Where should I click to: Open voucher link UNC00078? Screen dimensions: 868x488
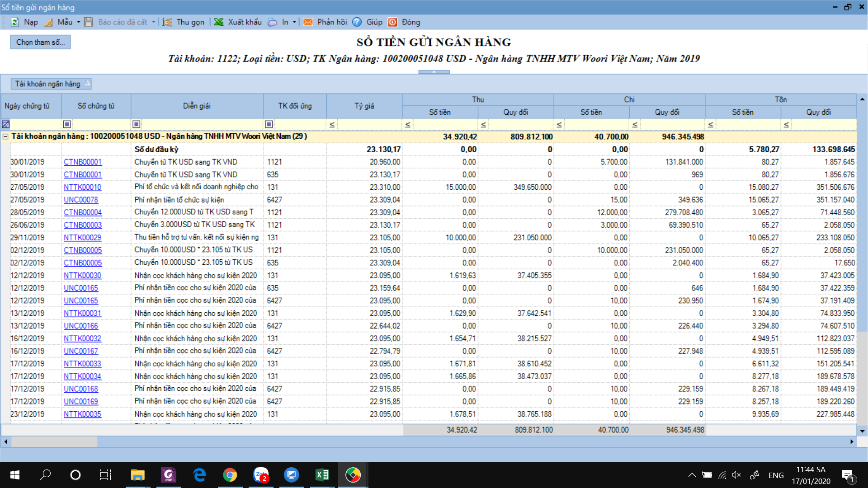coord(81,200)
